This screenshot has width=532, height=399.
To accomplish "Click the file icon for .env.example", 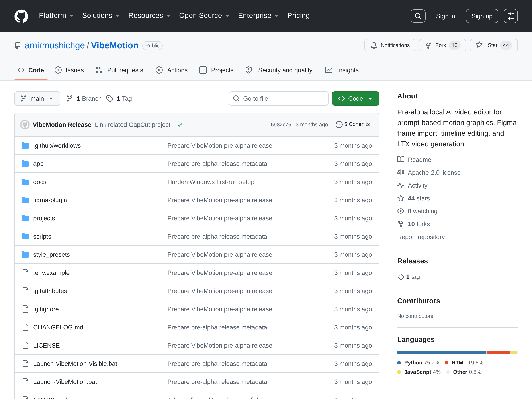I will 25,272.
